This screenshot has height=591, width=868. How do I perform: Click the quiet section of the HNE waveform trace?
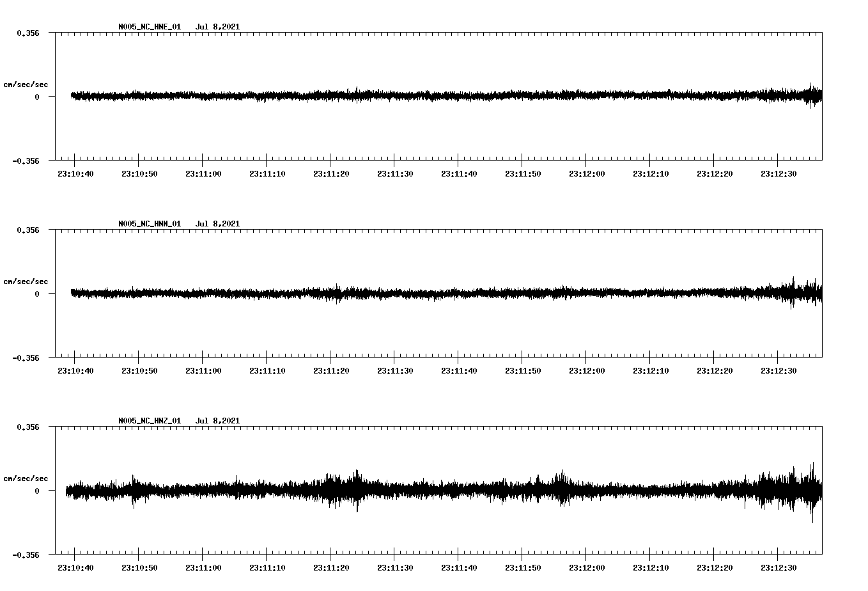[192, 95]
